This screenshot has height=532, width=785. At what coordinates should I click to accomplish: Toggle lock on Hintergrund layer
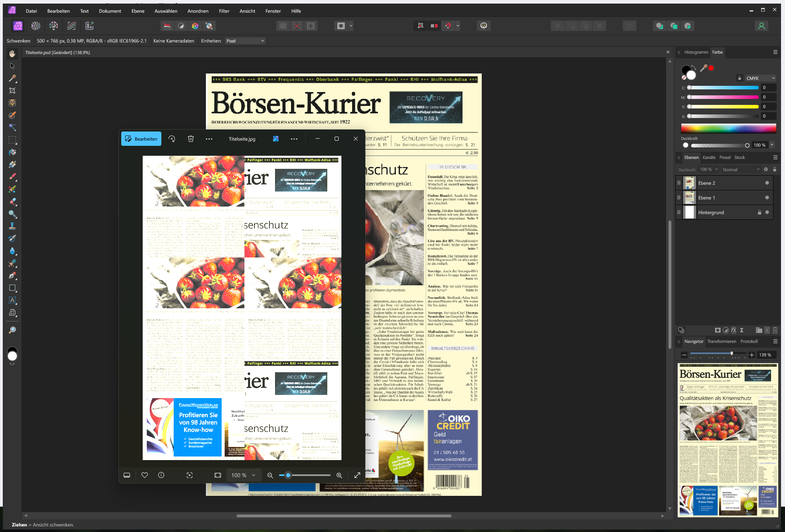point(759,212)
